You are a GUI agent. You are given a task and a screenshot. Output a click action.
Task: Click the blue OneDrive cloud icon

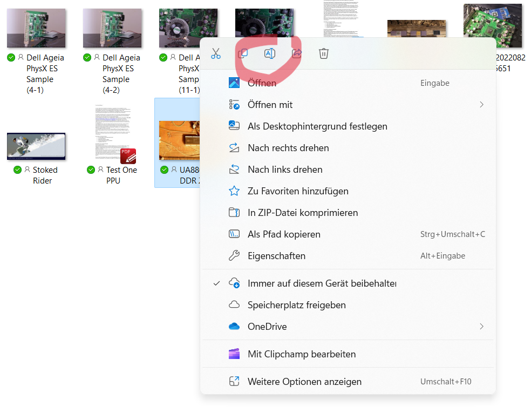(234, 326)
